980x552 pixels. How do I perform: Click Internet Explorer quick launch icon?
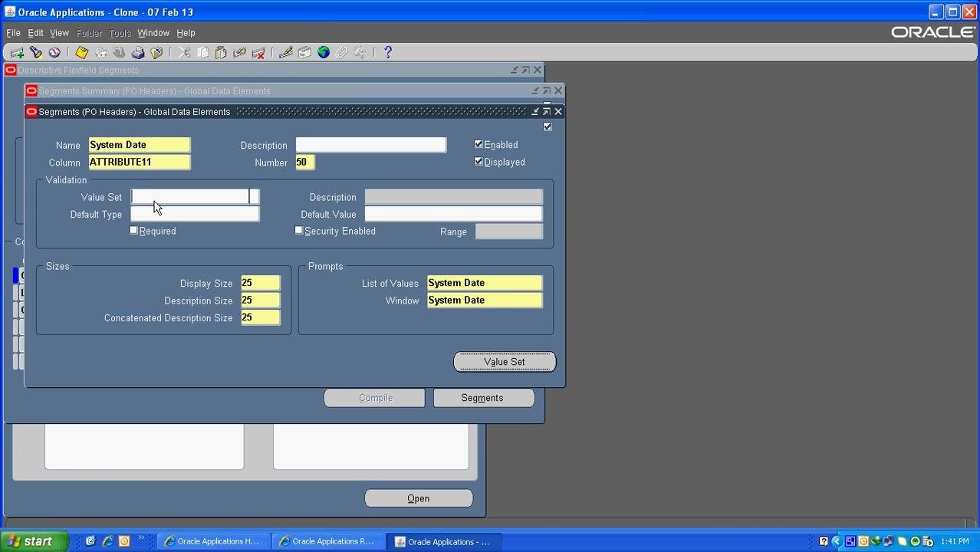[x=107, y=541]
